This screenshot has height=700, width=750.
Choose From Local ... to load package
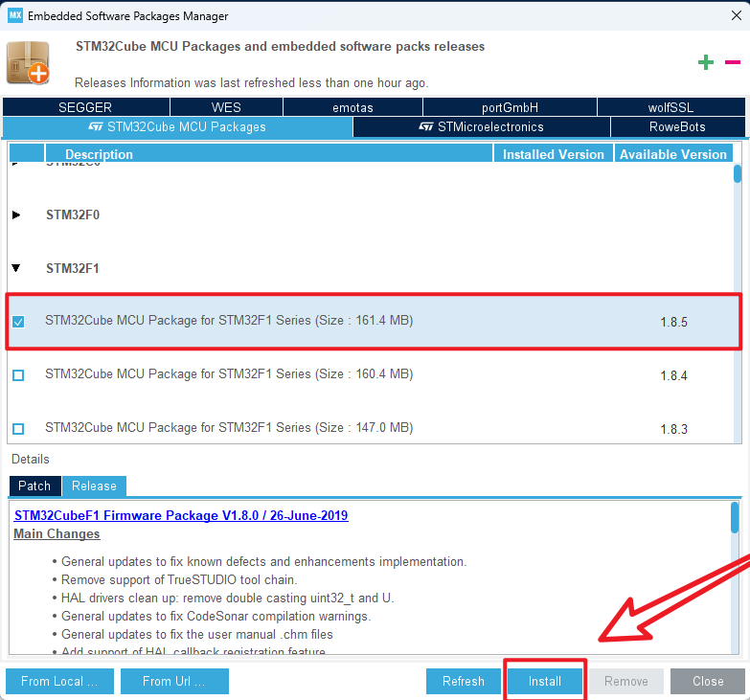coord(59,681)
